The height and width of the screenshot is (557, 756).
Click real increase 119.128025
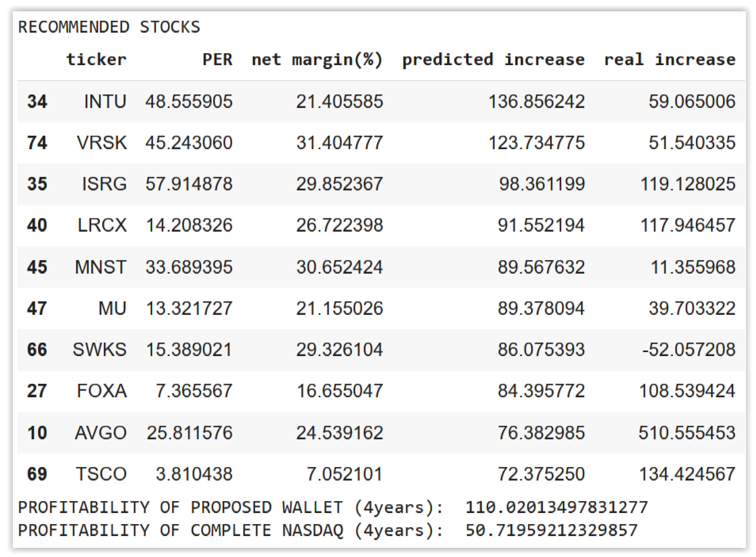click(x=688, y=184)
